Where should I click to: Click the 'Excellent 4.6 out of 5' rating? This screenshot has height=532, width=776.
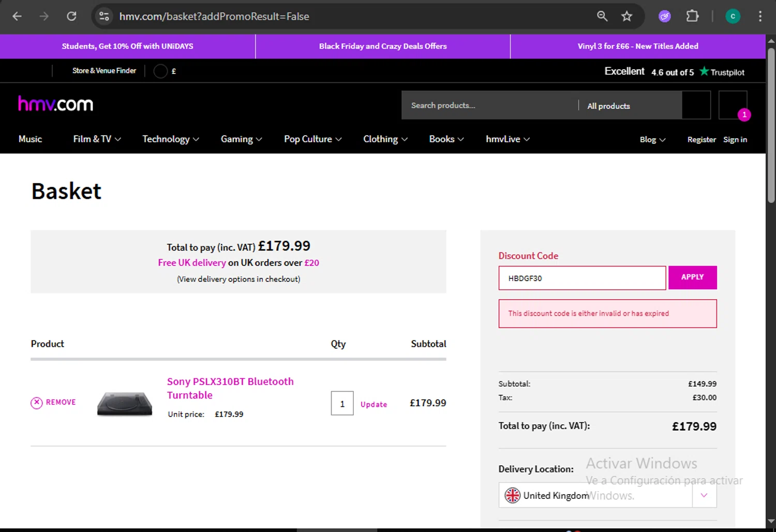pyautogui.click(x=649, y=71)
